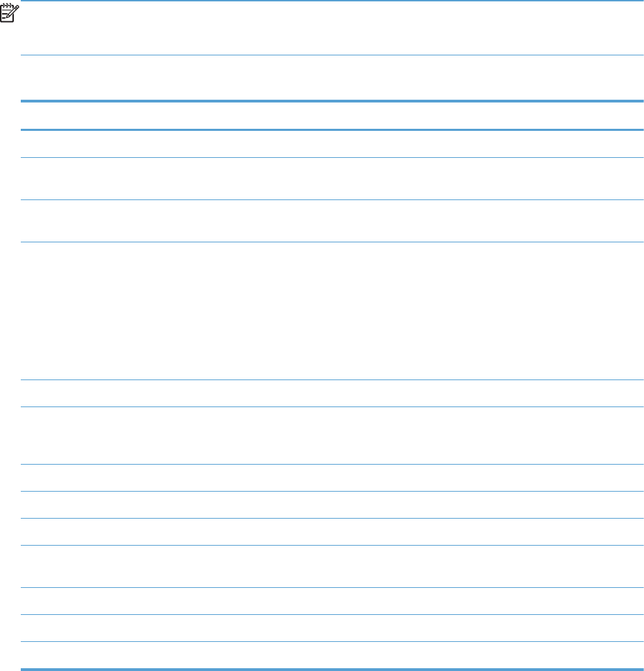Click the thick blue line at the table top
The image size is (644, 671).
(332, 101)
